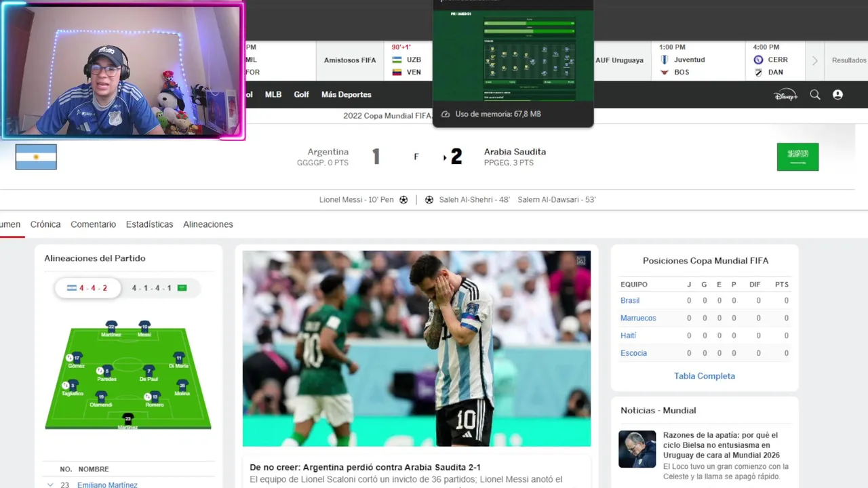Select Gómez number 17 jersey on pitch
Screen dimensions: 868x488
coord(77,357)
